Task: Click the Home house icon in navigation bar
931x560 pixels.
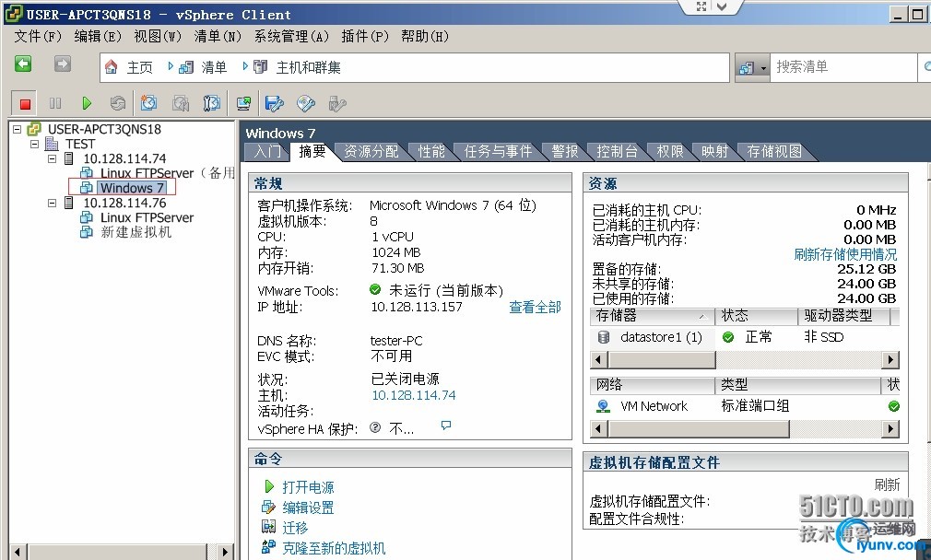Action: (x=111, y=67)
